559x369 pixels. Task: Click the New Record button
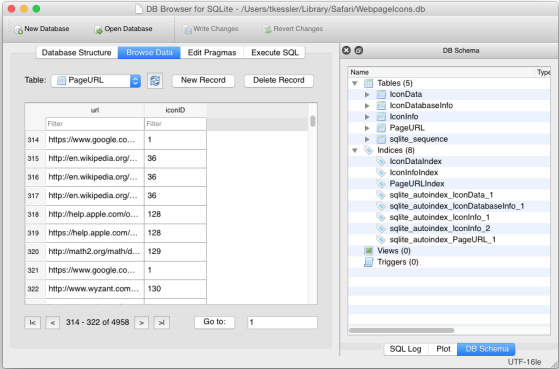coord(203,81)
